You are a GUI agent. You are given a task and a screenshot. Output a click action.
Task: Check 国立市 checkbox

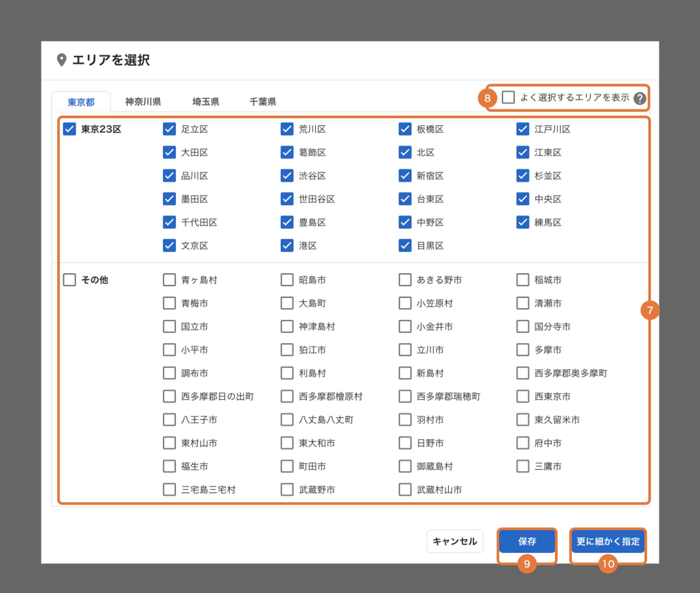[169, 326]
